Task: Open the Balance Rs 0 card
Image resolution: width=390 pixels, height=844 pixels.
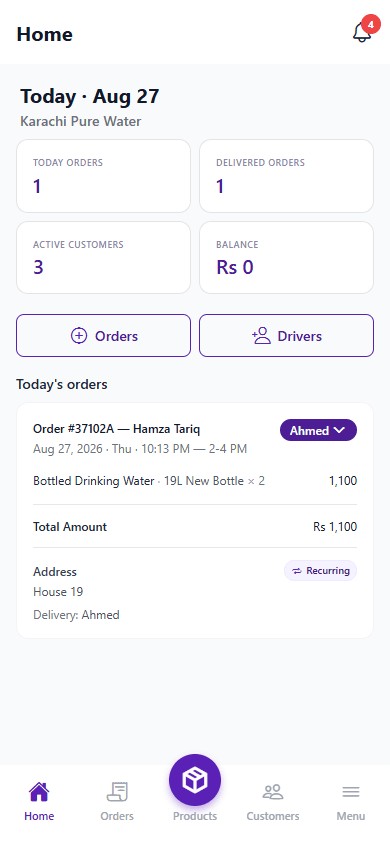Action: [x=287, y=258]
